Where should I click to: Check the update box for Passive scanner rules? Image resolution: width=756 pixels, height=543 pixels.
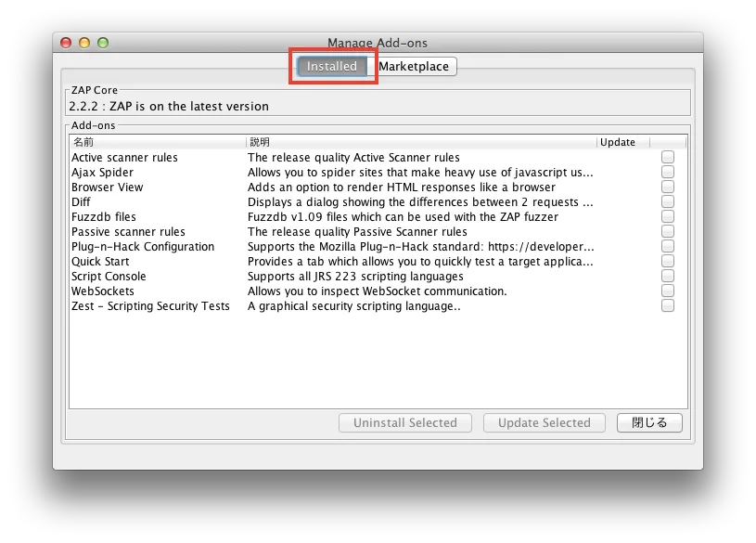point(667,231)
